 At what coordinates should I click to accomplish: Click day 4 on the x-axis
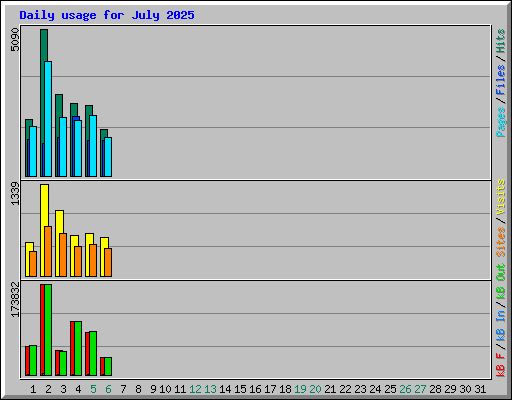[x=78, y=389]
